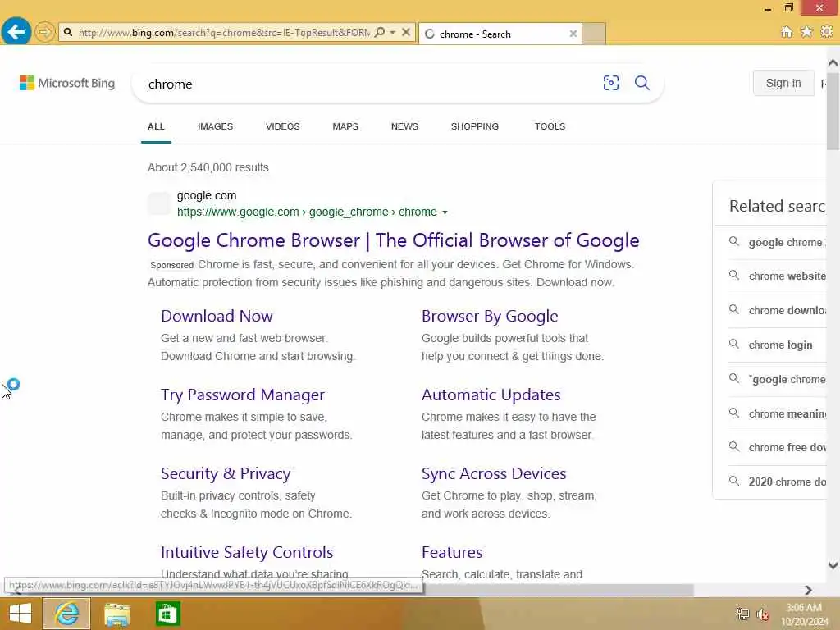Open the 'Download Now' sitelink
The height and width of the screenshot is (630, 840).
(217, 316)
